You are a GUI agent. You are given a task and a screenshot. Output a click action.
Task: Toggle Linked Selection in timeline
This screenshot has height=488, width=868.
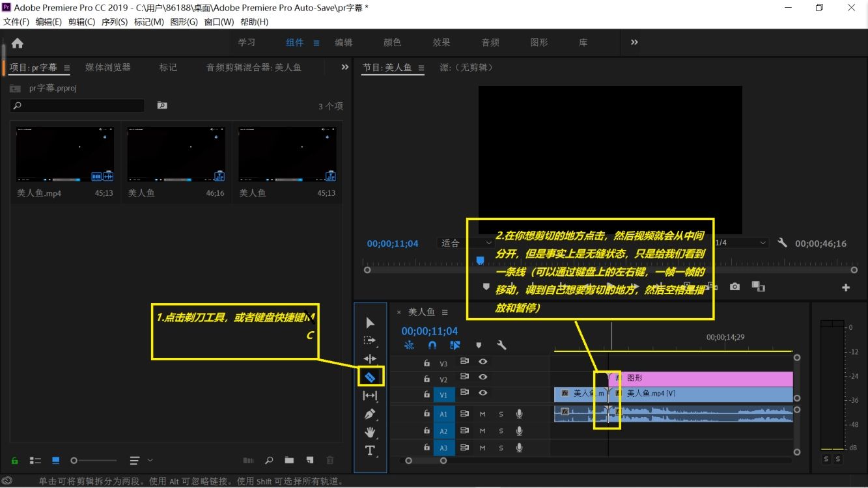tap(455, 346)
